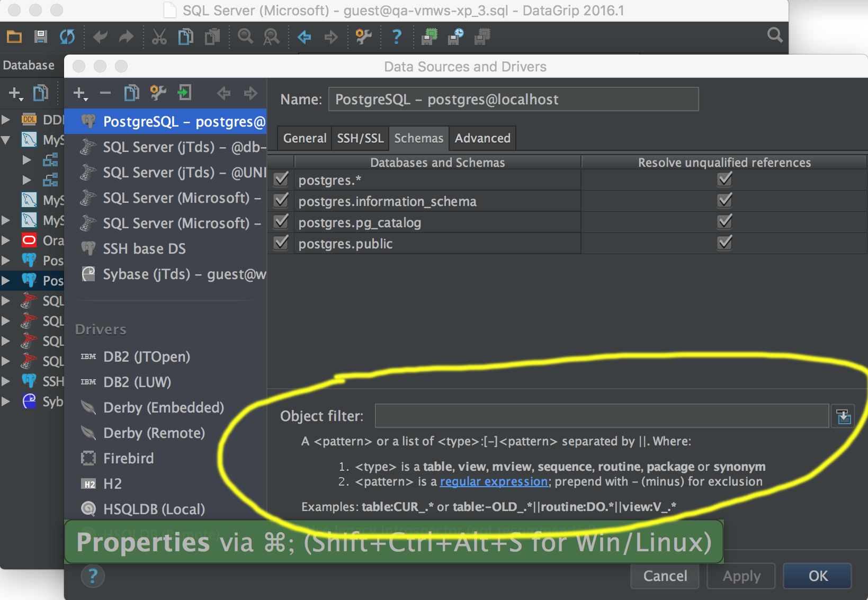This screenshot has height=600, width=868.
Task: Select the Firebird driver
Action: [166, 459]
